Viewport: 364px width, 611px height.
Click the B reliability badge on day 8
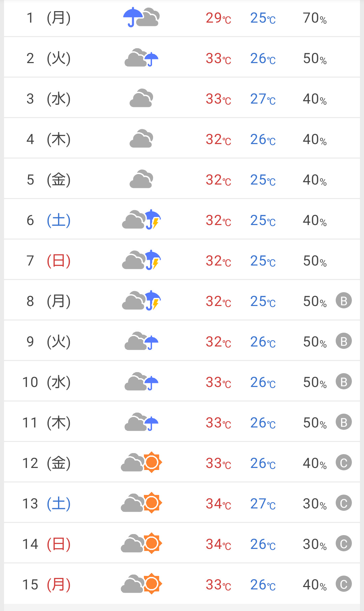coord(343,301)
